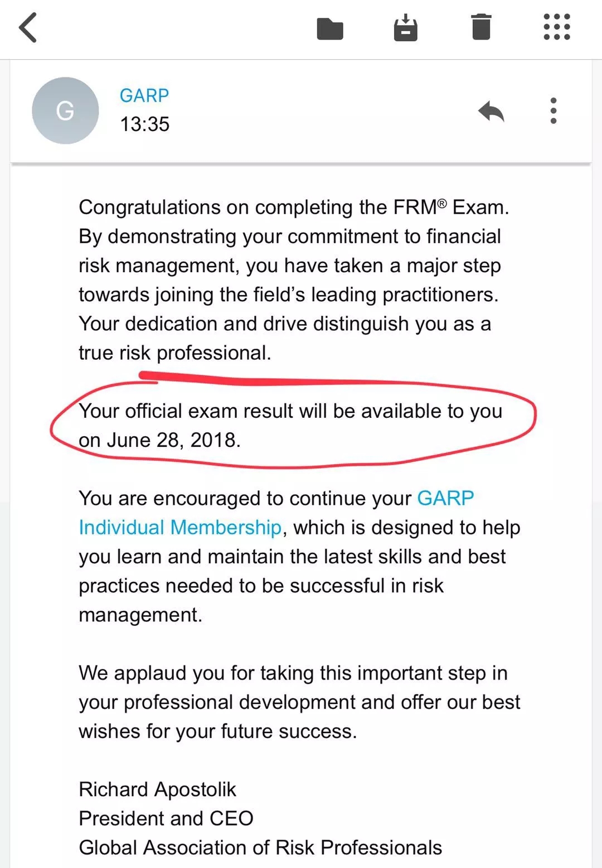The width and height of the screenshot is (602, 868).
Task: Open the GARP sender name
Action: 144,95
